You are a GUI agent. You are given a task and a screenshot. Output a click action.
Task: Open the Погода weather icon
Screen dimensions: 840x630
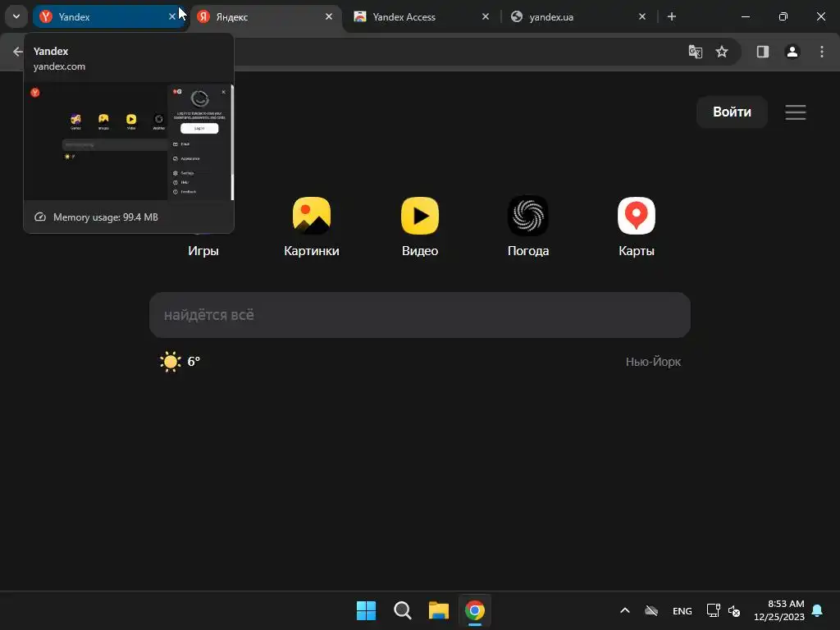point(528,216)
